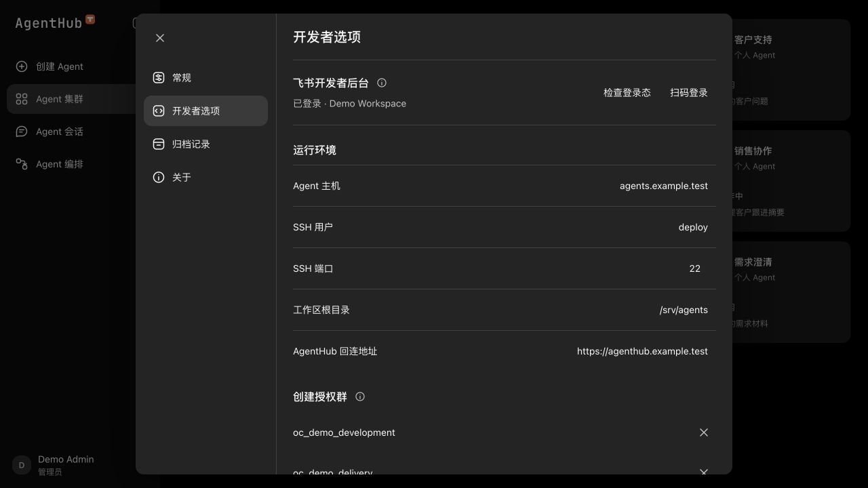This screenshot has width=868, height=488.
Task: Click the oc_demo_development group entry
Action: coord(344,432)
